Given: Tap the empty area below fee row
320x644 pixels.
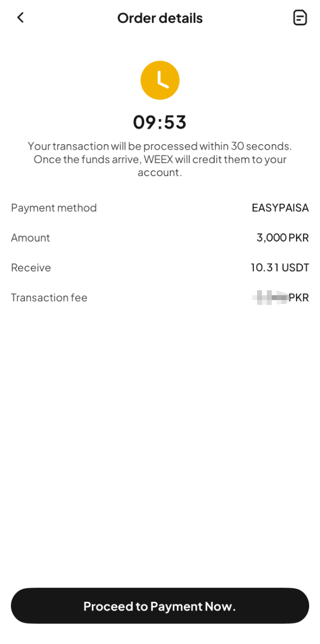Looking at the screenshot, I should pyautogui.click(x=160, y=444).
